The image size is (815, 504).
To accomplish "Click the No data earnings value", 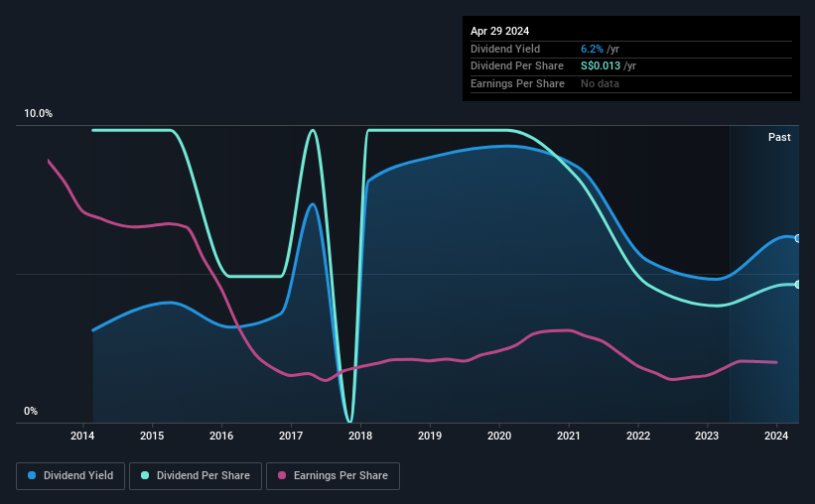I will [x=600, y=83].
